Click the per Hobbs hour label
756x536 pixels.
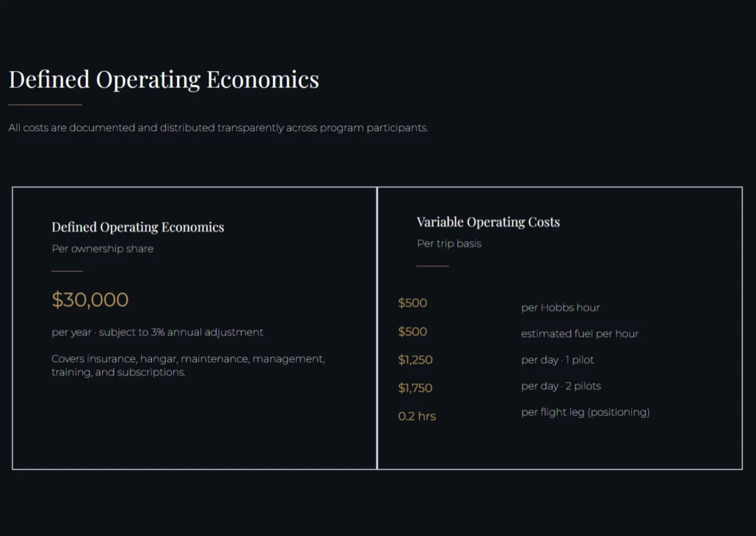click(561, 308)
